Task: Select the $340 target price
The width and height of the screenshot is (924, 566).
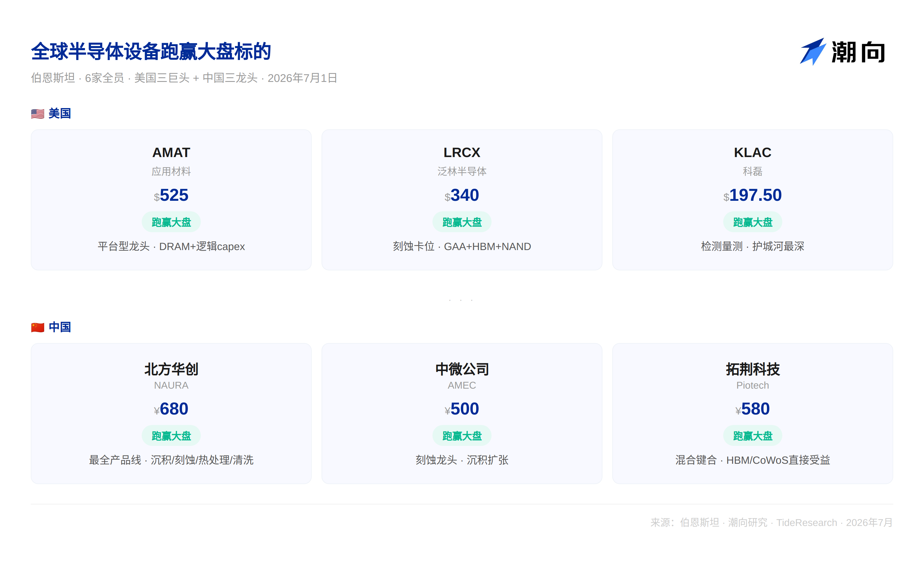Action: 462,195
